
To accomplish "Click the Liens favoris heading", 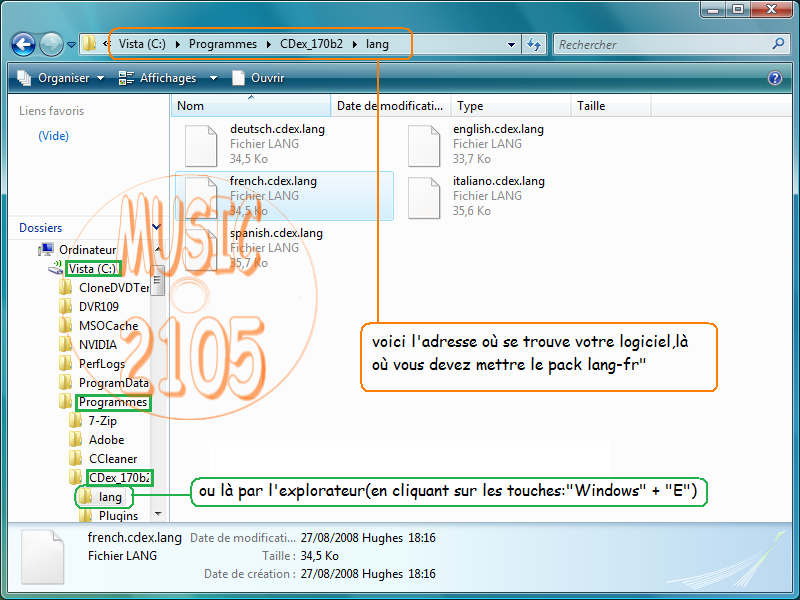I will point(52,111).
